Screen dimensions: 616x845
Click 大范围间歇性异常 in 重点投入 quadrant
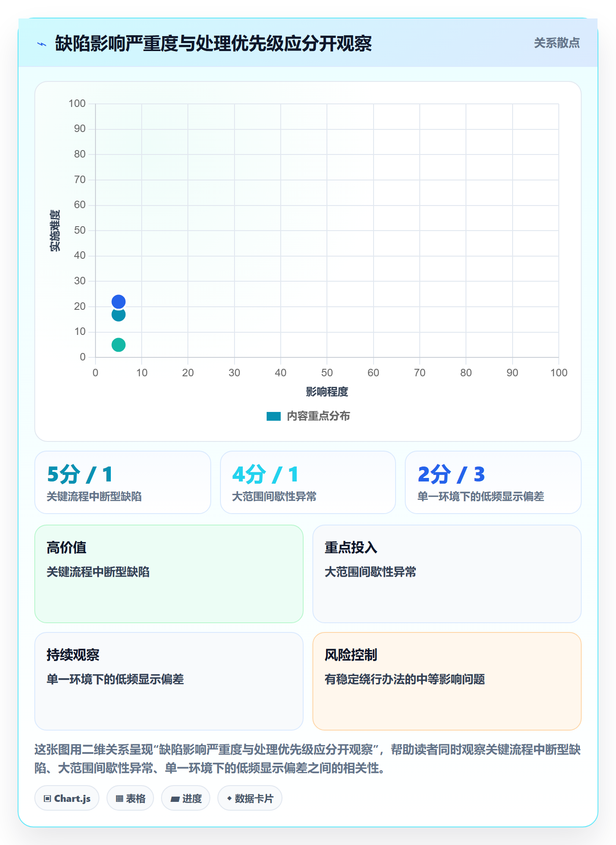coord(370,572)
